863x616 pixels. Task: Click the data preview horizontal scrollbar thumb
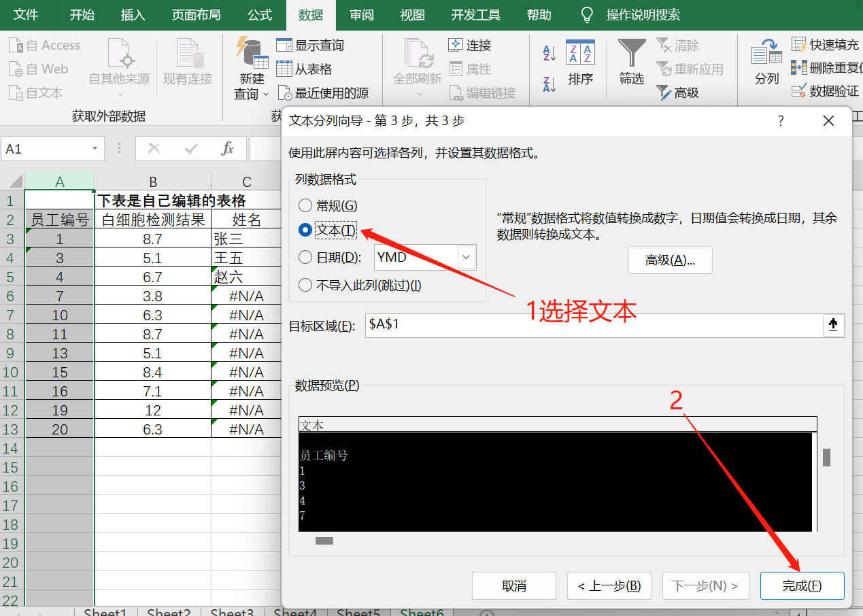(324, 541)
